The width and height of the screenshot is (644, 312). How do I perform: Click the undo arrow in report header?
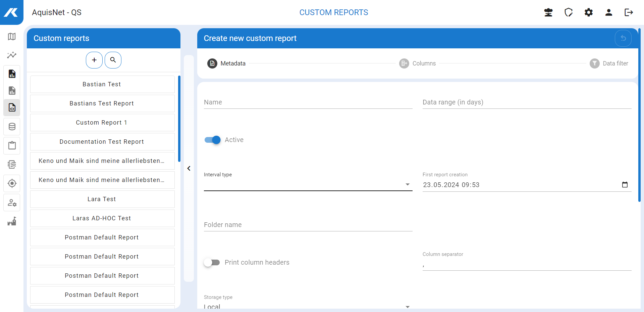coord(623,38)
